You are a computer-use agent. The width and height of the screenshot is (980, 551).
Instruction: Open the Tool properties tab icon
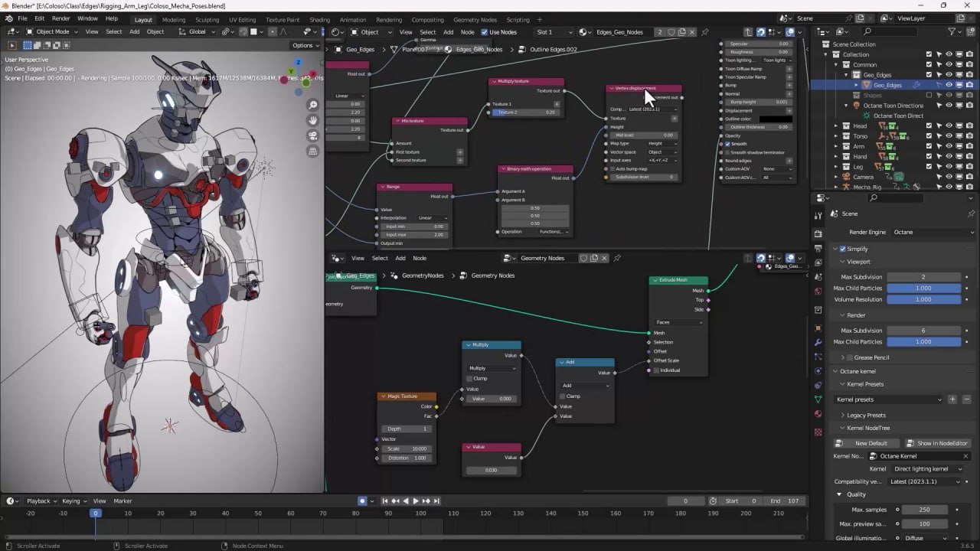pos(818,216)
